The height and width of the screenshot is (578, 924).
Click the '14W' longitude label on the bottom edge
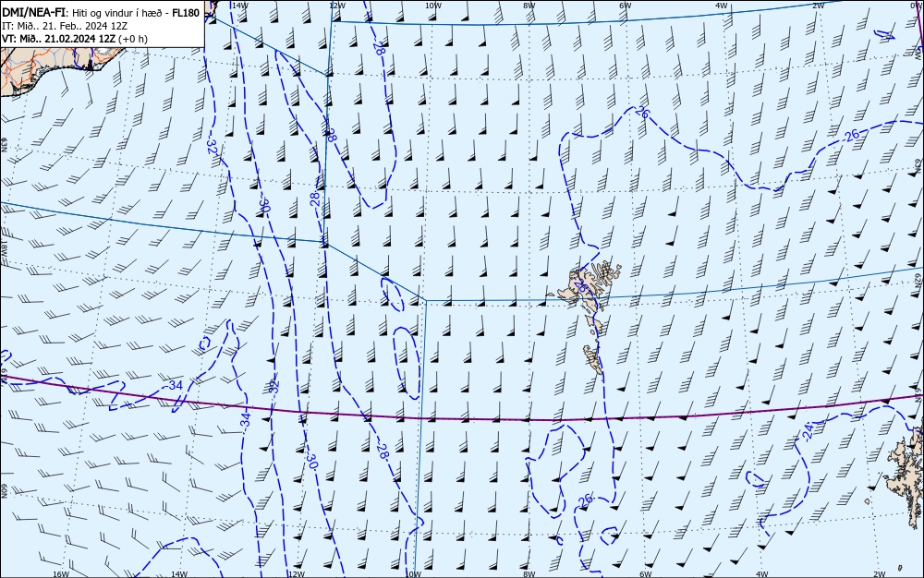click(178, 574)
